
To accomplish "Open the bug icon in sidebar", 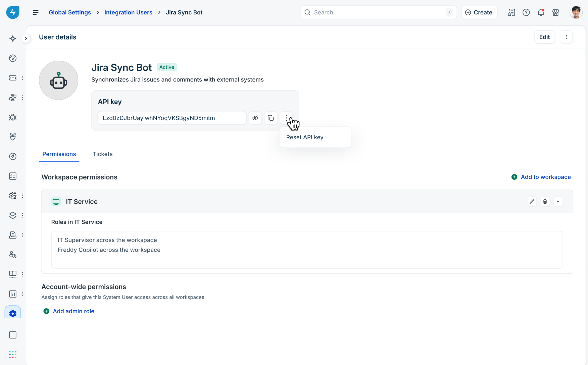I will pyautogui.click(x=13, y=117).
